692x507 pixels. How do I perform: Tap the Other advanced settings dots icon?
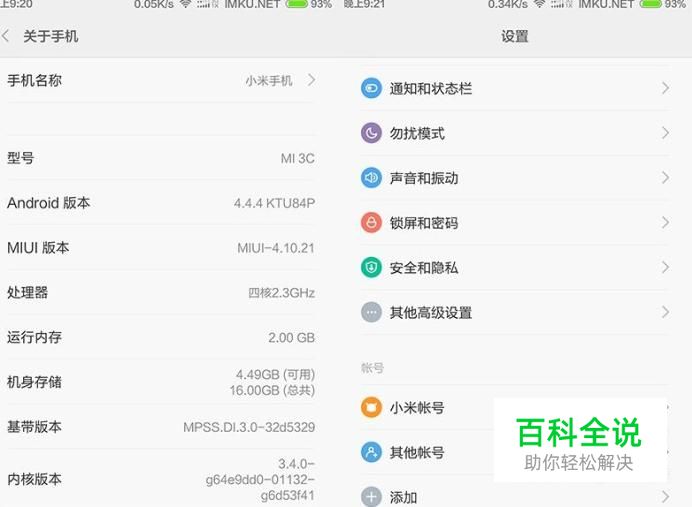(x=371, y=312)
